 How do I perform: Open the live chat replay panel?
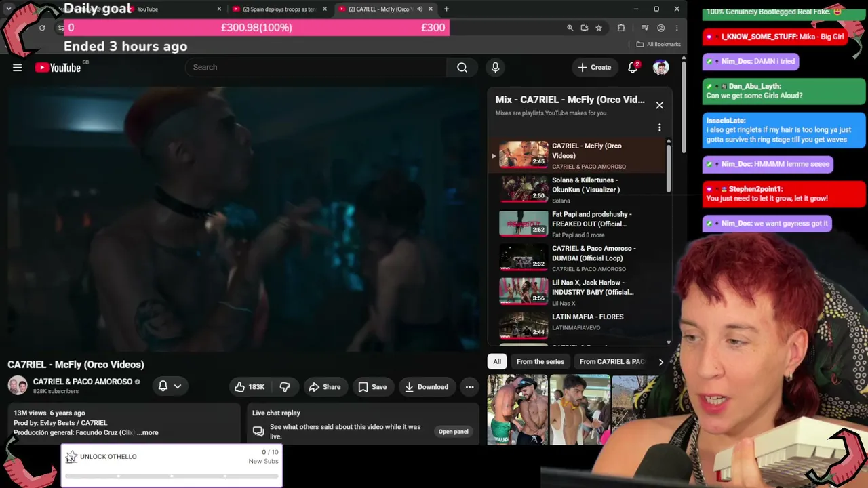coord(453,432)
